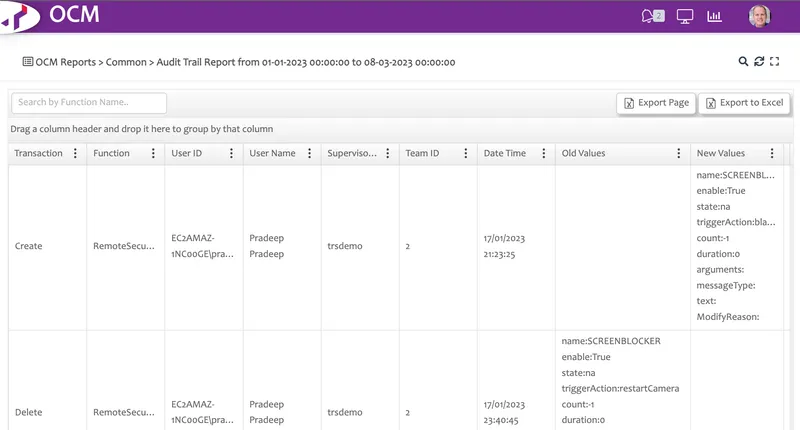
Task: Focus the Search by Function Name field
Action: click(x=89, y=102)
